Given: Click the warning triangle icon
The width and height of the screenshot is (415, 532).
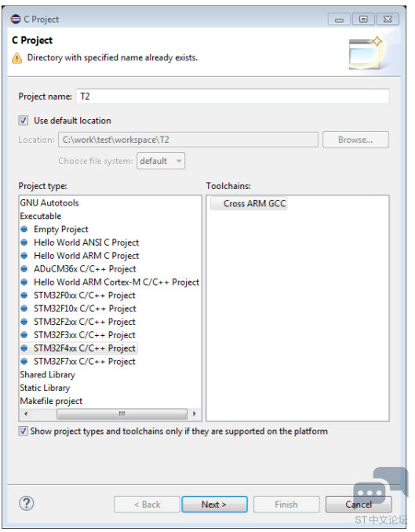Looking at the screenshot, I should click(17, 58).
